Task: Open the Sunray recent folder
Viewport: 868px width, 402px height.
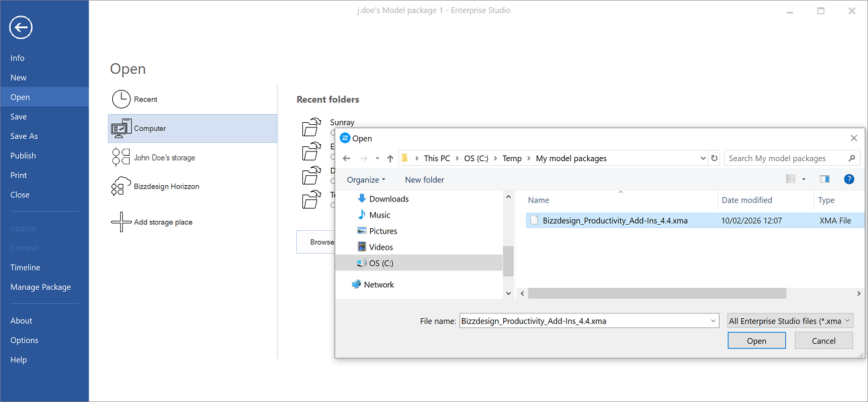Action: point(342,123)
